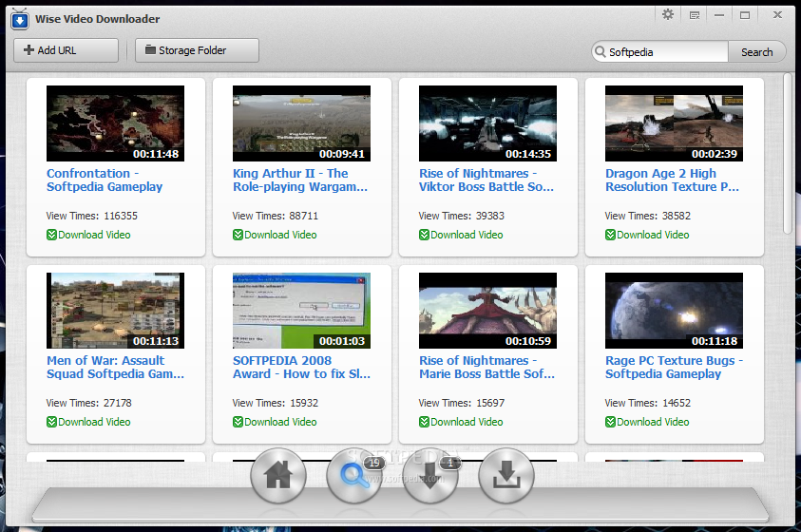Download Video for Confrontation gameplay
Screen dimensions: 801x532
(88, 235)
